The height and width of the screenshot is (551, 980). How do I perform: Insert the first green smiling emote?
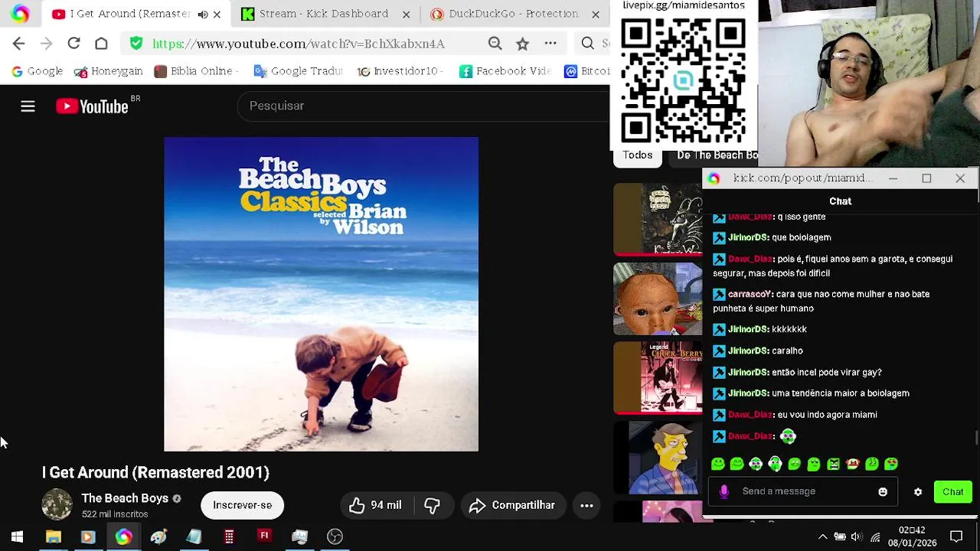tap(717, 464)
